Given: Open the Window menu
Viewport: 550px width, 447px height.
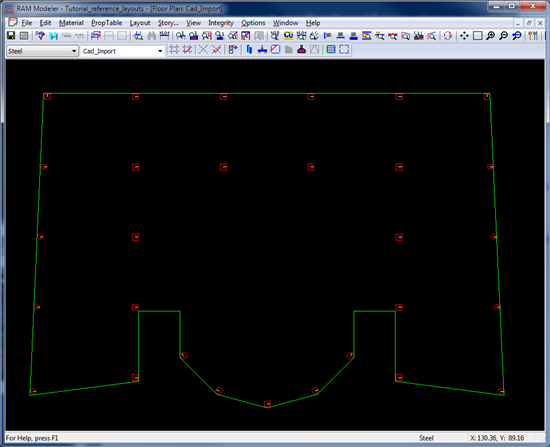Looking at the screenshot, I should coord(286,23).
